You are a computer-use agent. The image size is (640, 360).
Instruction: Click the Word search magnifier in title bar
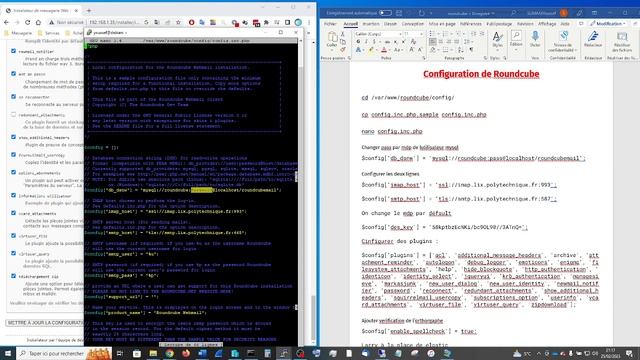coord(513,13)
